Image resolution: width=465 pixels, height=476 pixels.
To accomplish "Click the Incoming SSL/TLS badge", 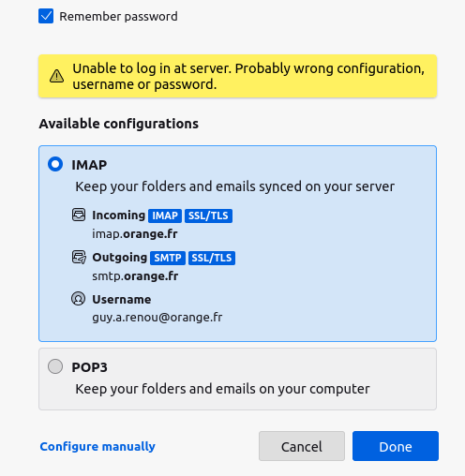I will (x=208, y=216).
